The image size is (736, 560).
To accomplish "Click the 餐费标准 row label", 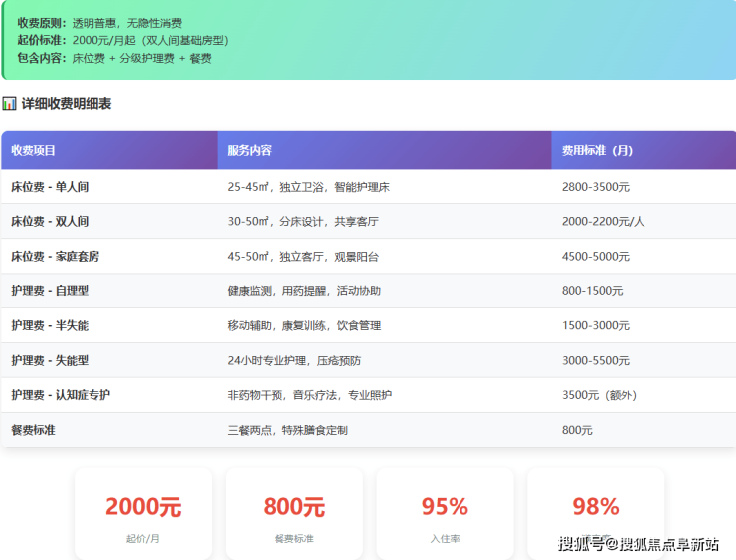I will click(34, 430).
